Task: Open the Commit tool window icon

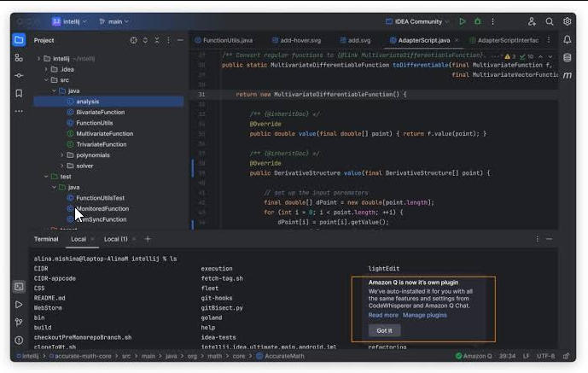Action: click(19, 76)
